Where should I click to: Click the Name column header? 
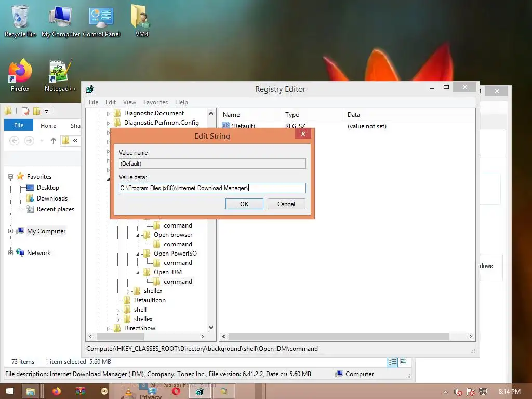coord(250,115)
